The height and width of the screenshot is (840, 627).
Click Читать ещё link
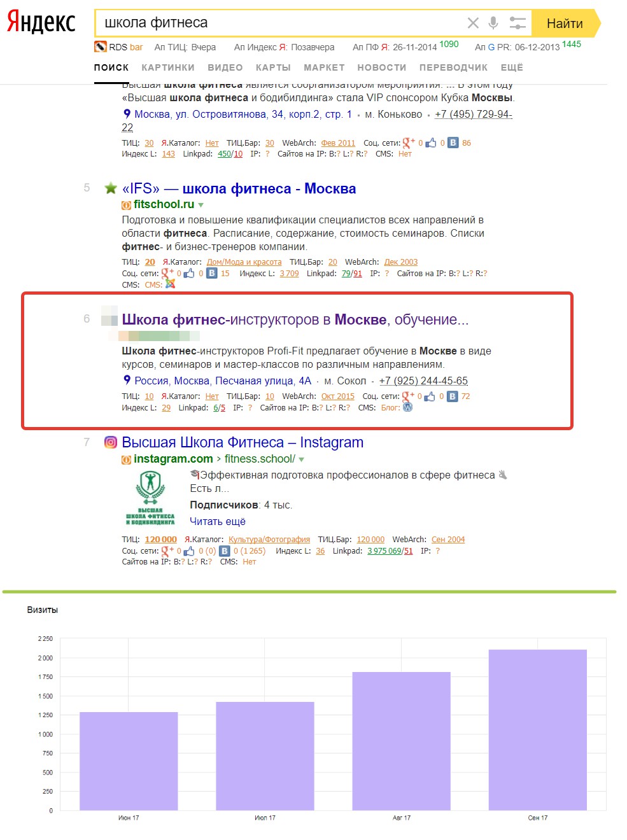coord(218,521)
